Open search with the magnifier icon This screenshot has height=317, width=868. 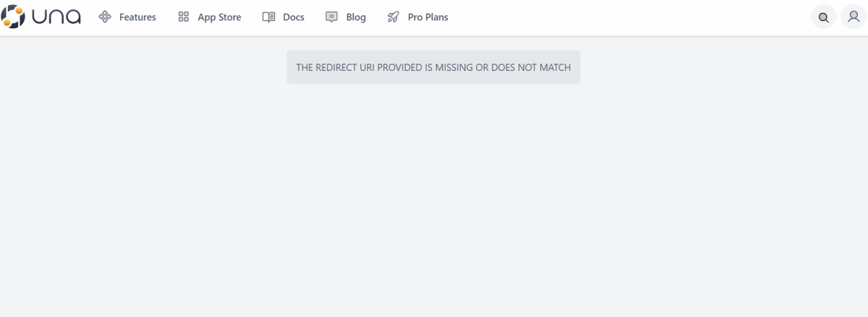pos(823,17)
